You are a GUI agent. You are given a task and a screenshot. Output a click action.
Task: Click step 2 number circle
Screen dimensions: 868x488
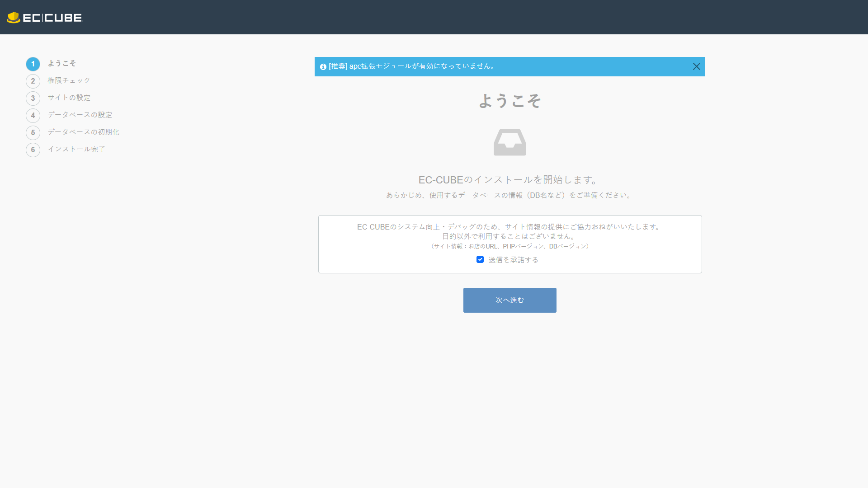pos(33,81)
